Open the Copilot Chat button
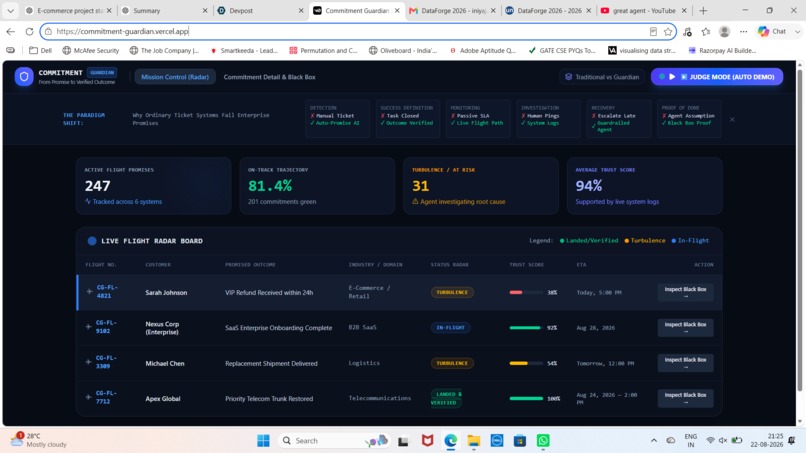 coord(773,31)
